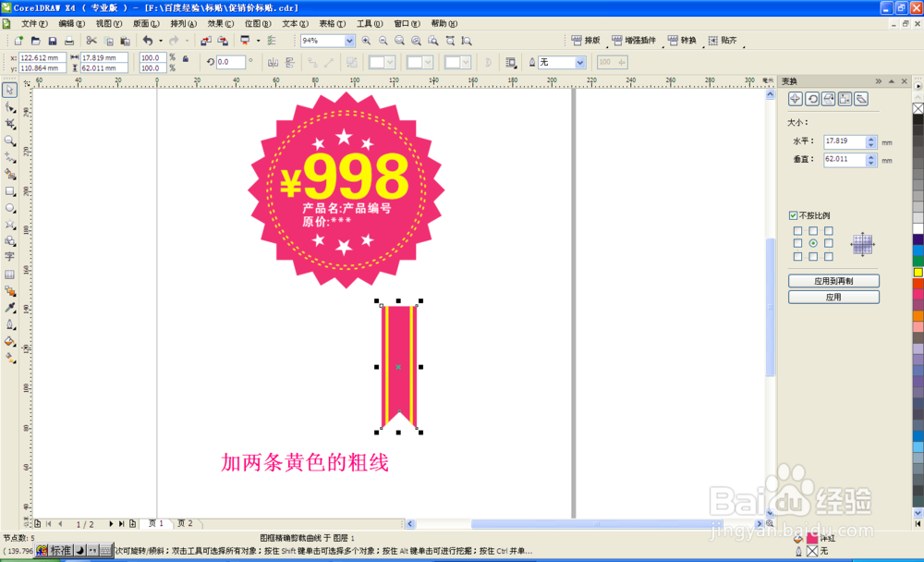Screen dimensions: 924x562
Task: Open the Rotate page of the Transform docker
Action: [813, 99]
